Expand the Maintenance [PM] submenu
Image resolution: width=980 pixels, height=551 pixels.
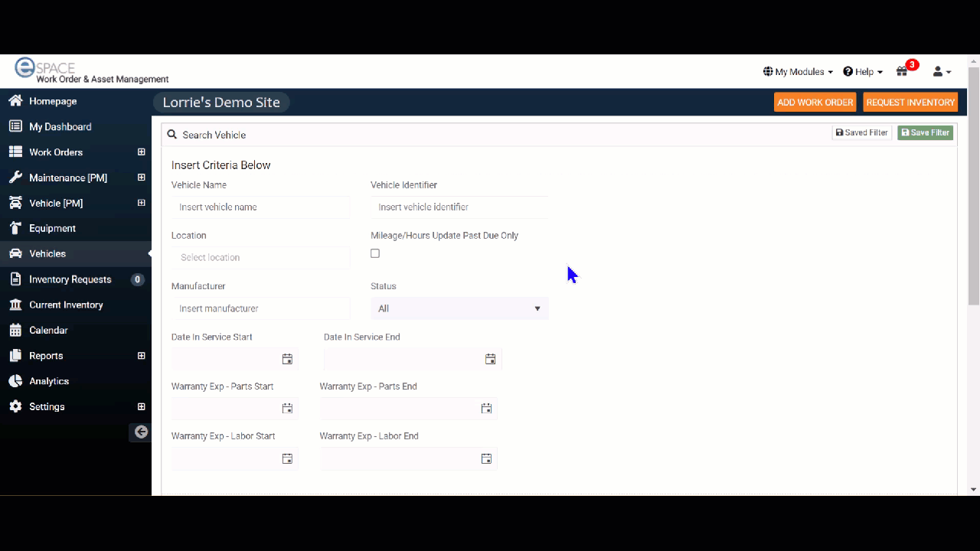click(141, 178)
